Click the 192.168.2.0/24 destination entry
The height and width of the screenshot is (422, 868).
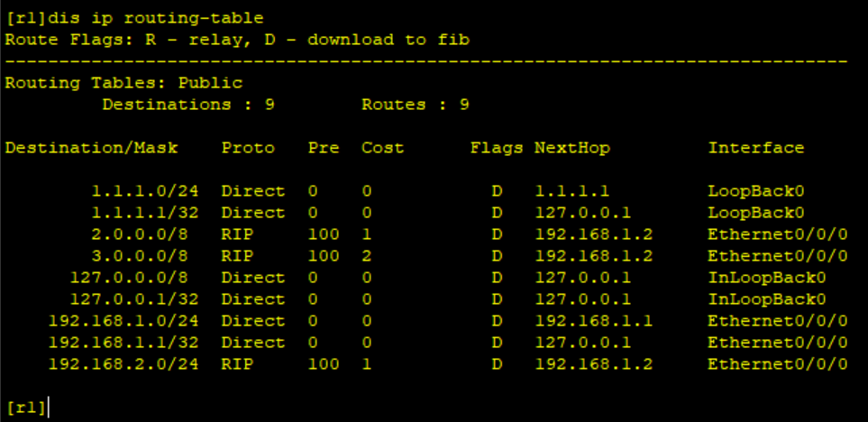(123, 364)
